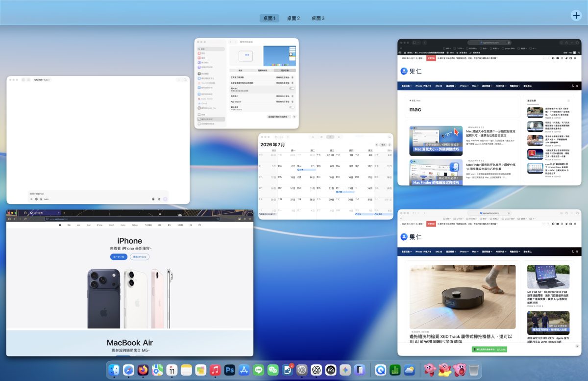Image resolution: width=588 pixels, height=381 pixels.
Task: Launch Safari from the Dock
Action: 128,370
